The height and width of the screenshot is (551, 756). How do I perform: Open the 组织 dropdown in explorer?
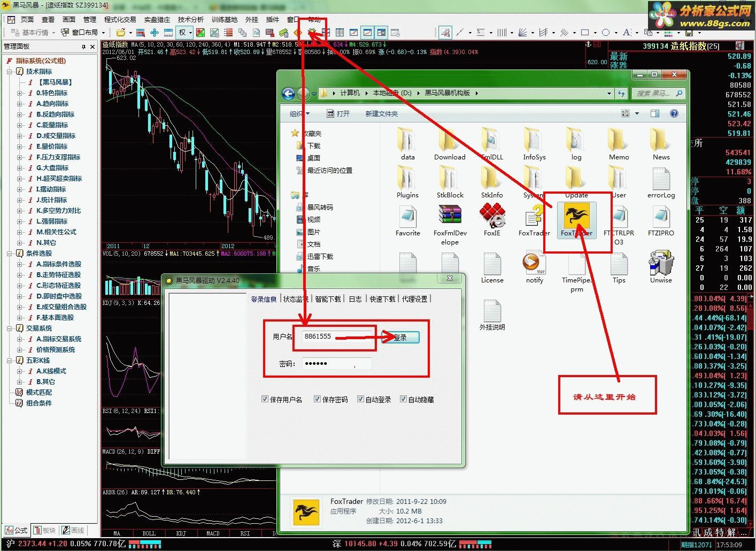click(x=299, y=113)
